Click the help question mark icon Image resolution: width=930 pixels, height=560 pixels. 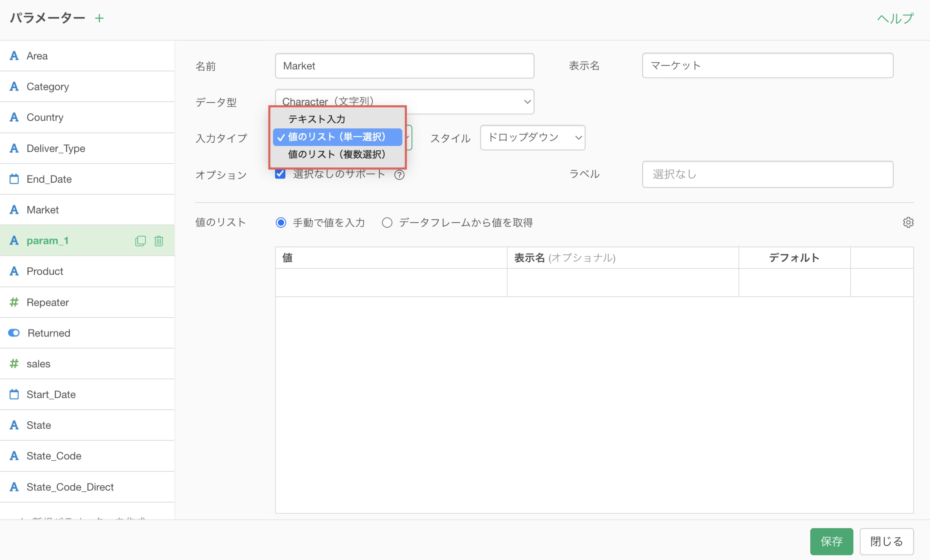click(x=399, y=175)
